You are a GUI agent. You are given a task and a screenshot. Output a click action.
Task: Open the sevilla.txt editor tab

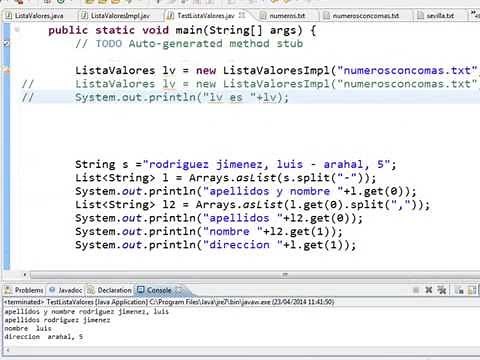click(440, 15)
